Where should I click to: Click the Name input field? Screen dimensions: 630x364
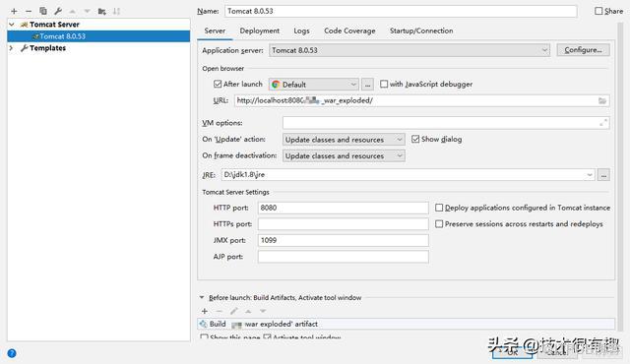pos(401,11)
